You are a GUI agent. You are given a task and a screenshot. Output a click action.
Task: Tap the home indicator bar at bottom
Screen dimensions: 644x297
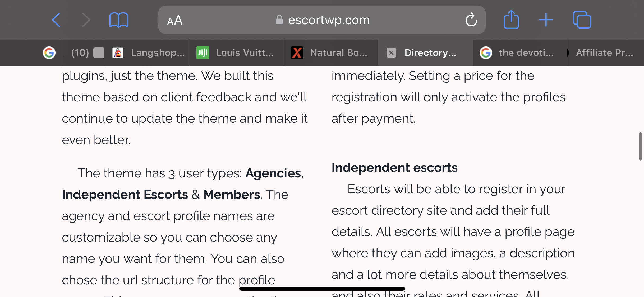(x=322, y=289)
